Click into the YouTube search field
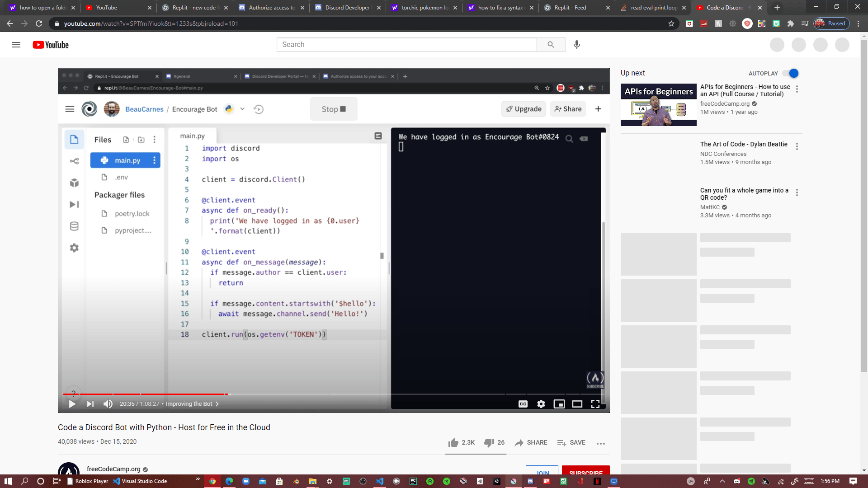 coord(406,45)
